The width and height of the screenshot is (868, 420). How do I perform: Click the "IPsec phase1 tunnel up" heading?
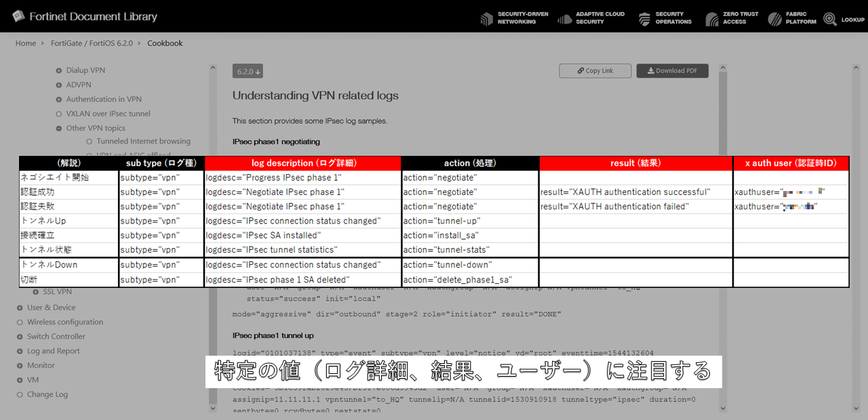273,335
